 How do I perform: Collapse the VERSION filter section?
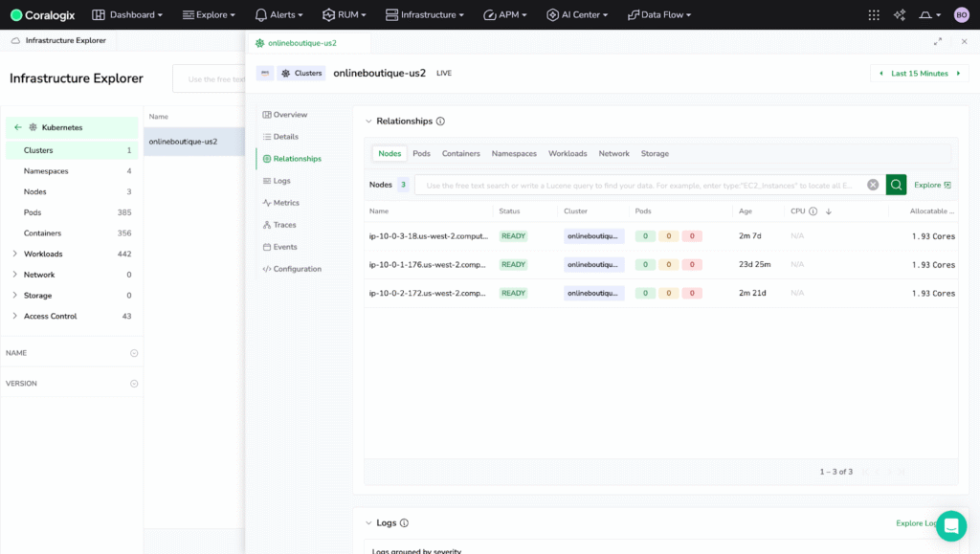(134, 384)
